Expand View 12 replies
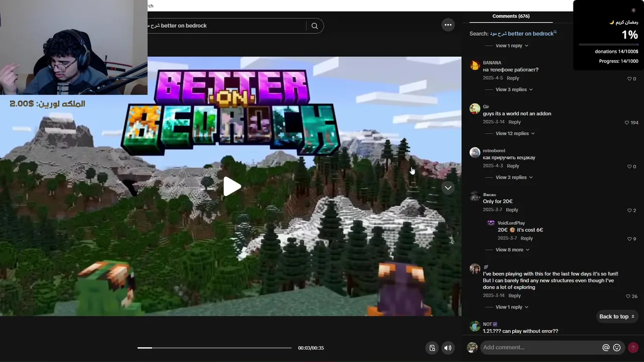This screenshot has height=362, width=644. click(x=515, y=133)
